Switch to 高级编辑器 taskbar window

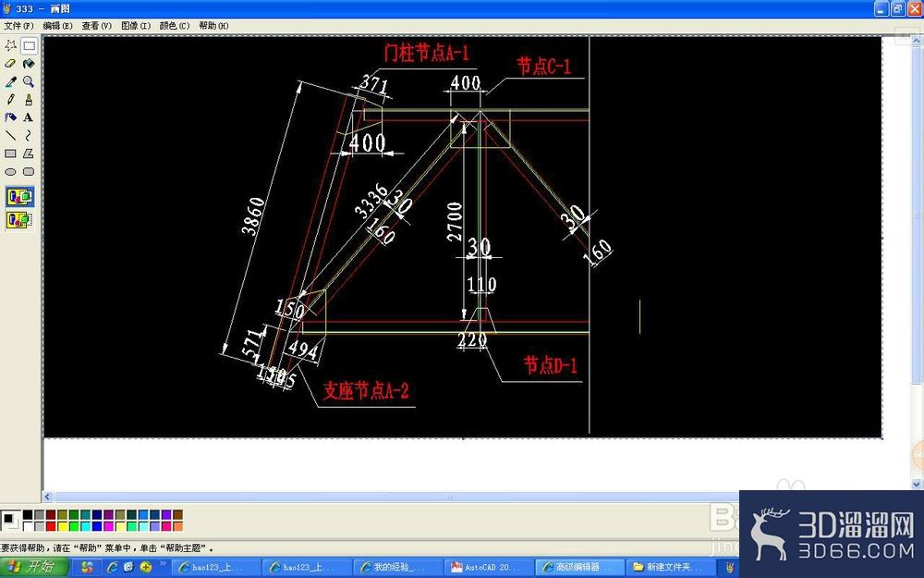pyautogui.click(x=578, y=568)
